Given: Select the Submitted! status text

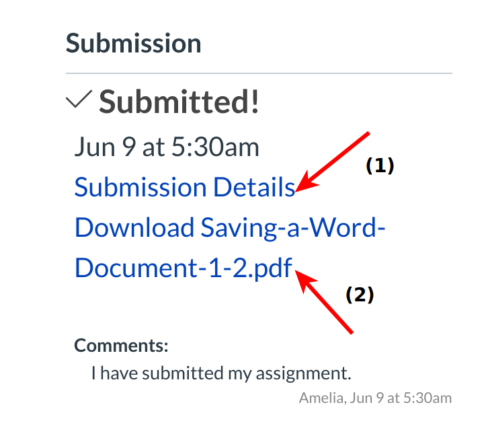Looking at the screenshot, I should click(179, 102).
